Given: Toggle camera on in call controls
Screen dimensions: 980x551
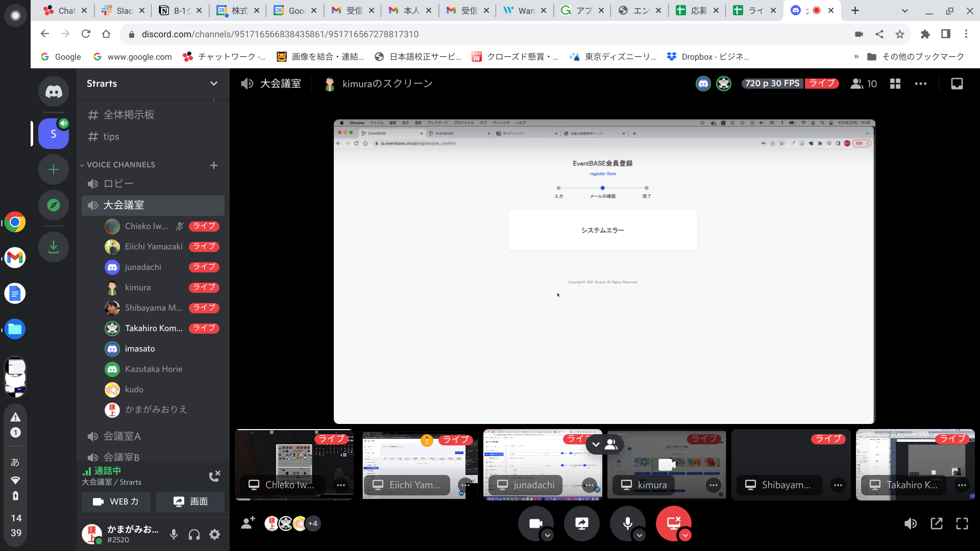Looking at the screenshot, I should click(x=535, y=523).
